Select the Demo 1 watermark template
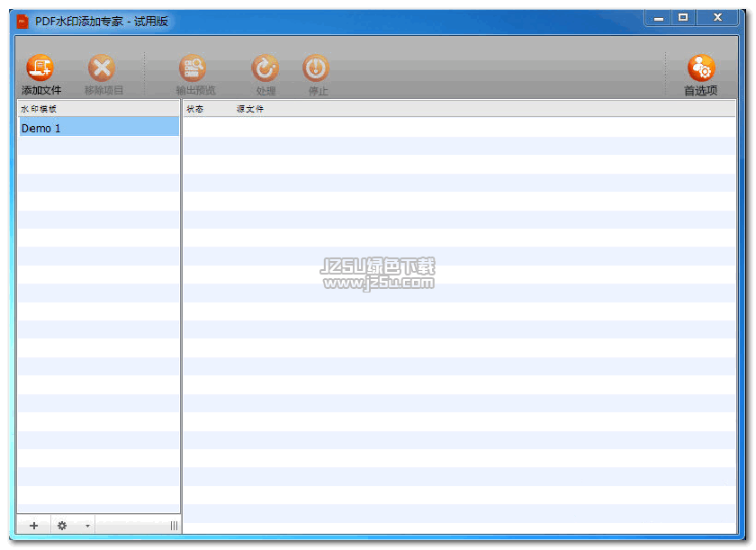The image size is (756, 550). point(99,128)
